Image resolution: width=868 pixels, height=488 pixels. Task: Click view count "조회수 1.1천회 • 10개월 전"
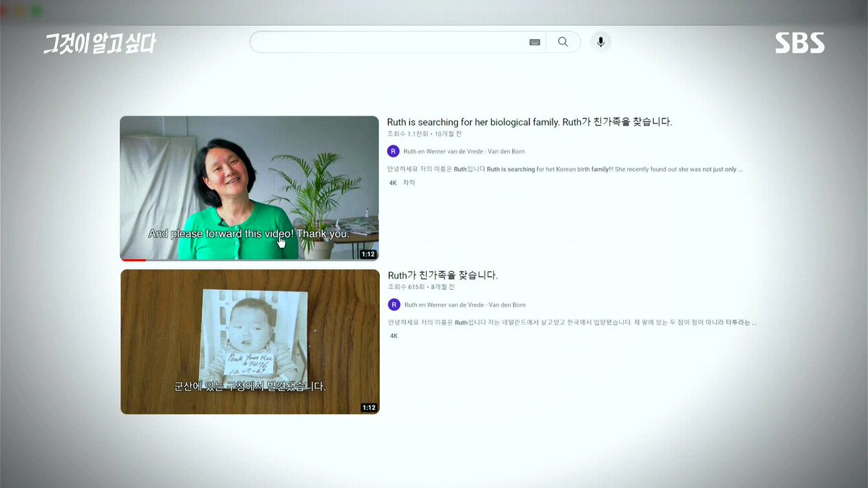click(x=424, y=134)
